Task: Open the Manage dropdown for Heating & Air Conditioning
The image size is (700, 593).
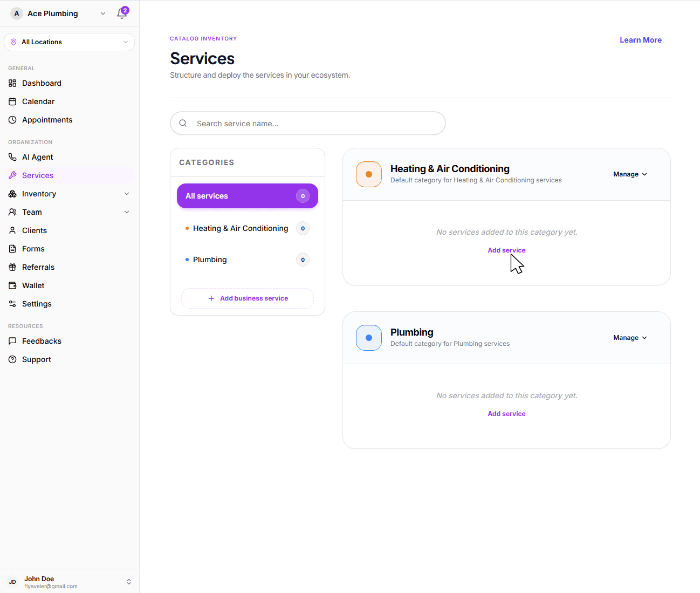Action: pos(629,174)
